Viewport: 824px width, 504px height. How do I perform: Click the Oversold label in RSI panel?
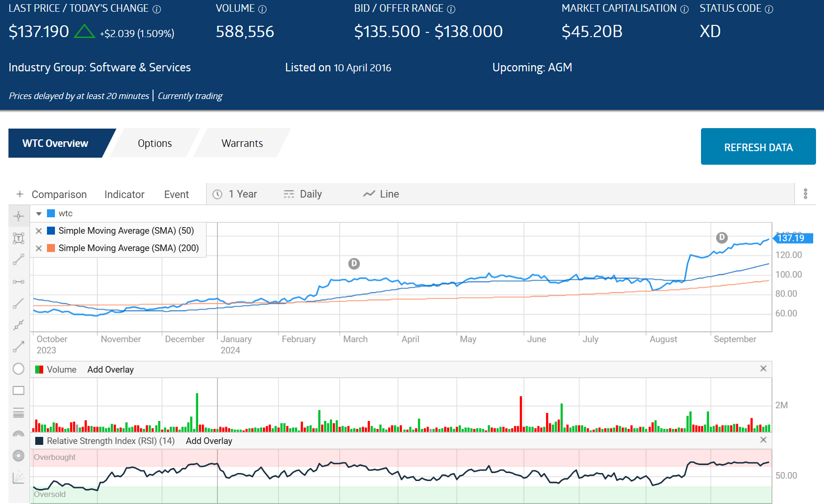point(50,494)
